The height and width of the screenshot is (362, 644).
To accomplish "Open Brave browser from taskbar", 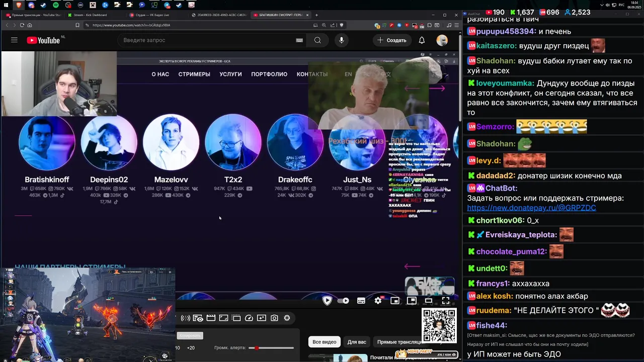I will [19, 5].
